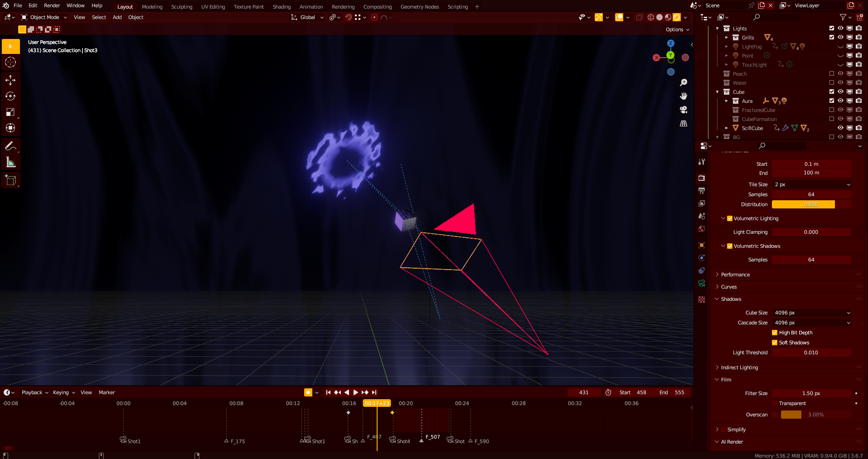Open Cube Size shadow dropdown

811,313
